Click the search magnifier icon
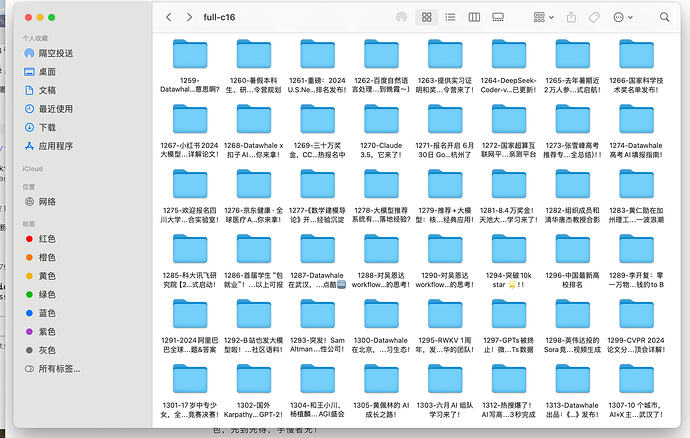 (x=664, y=17)
